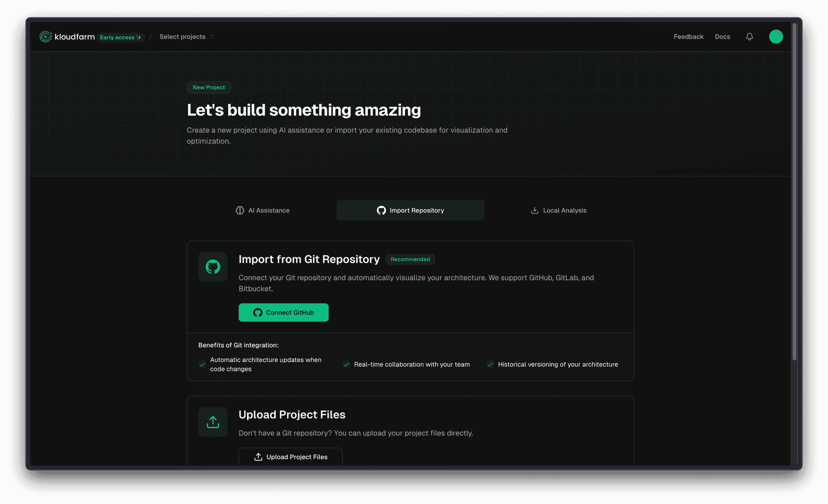Open the Select projects dropdown
The height and width of the screenshot is (504, 828).
coord(183,37)
